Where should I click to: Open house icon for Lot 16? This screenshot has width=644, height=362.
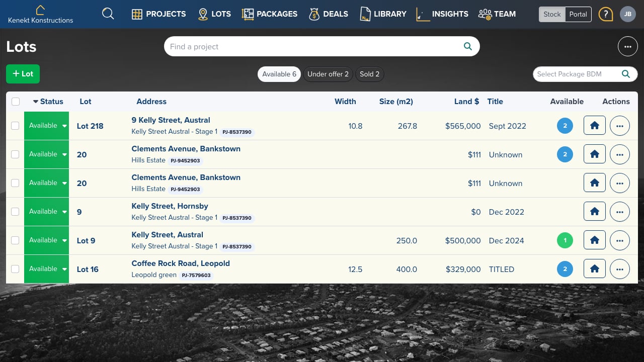coord(594,269)
